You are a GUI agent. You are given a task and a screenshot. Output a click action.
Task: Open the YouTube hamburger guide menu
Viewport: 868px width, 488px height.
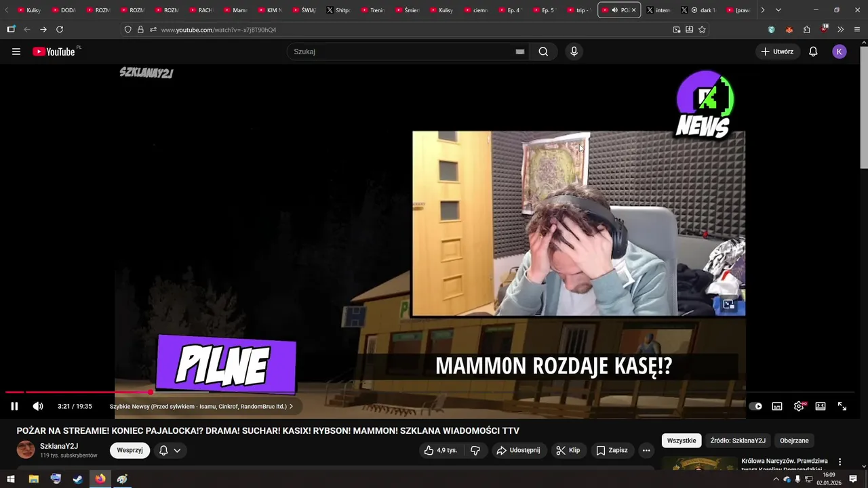tap(16, 52)
